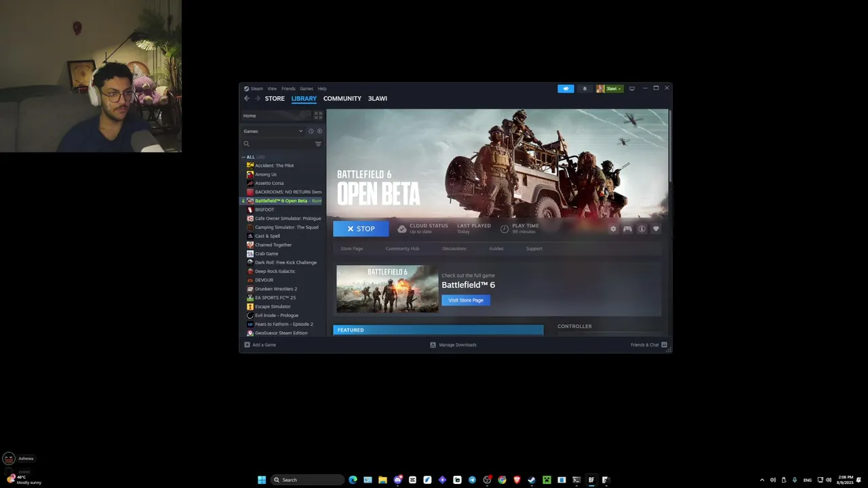Viewport: 868px width, 488px height.
Task: Switch to the STORE tab
Action: pyautogui.click(x=275, y=99)
